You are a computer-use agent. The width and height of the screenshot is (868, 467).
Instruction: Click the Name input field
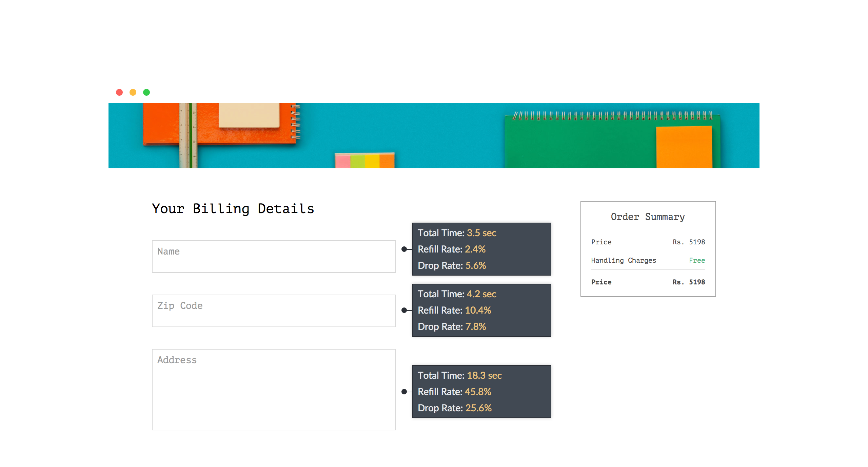(x=274, y=256)
